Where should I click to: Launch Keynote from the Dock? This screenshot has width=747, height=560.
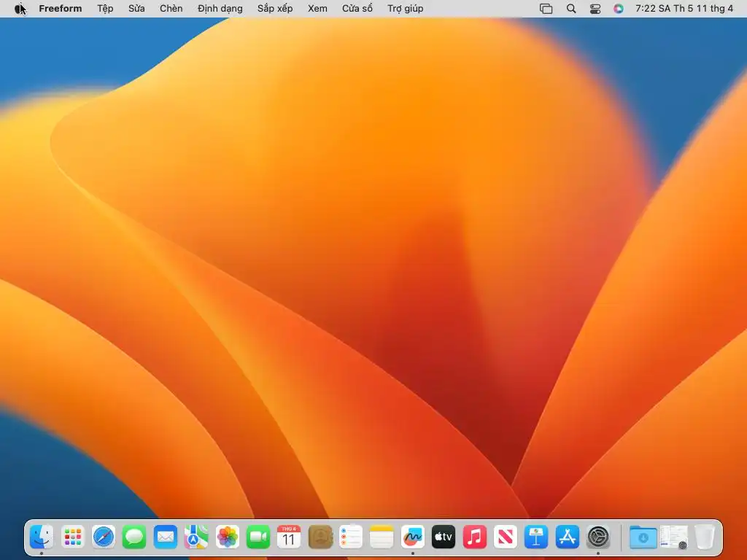tap(536, 537)
